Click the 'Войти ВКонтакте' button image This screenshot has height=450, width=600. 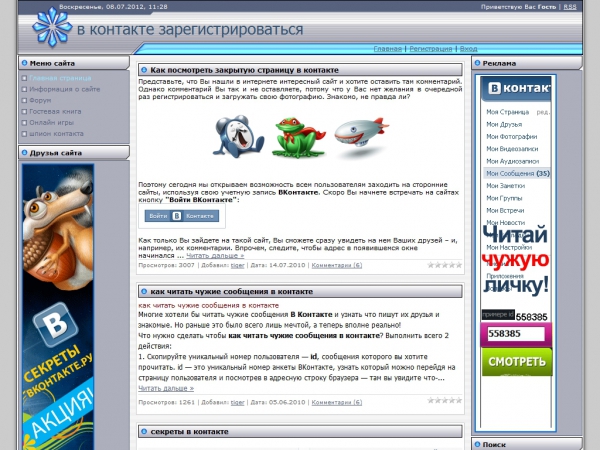click(182, 216)
